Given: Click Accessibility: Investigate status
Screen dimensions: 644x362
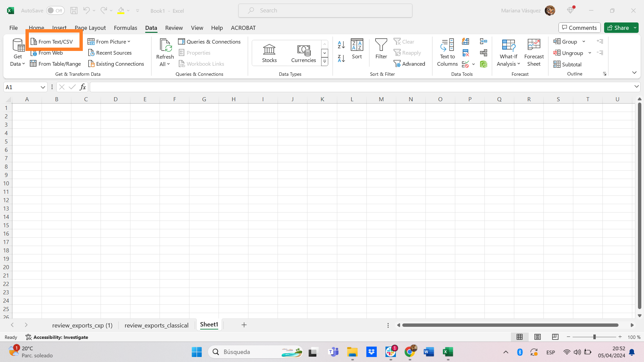Looking at the screenshot, I should pos(57,337).
